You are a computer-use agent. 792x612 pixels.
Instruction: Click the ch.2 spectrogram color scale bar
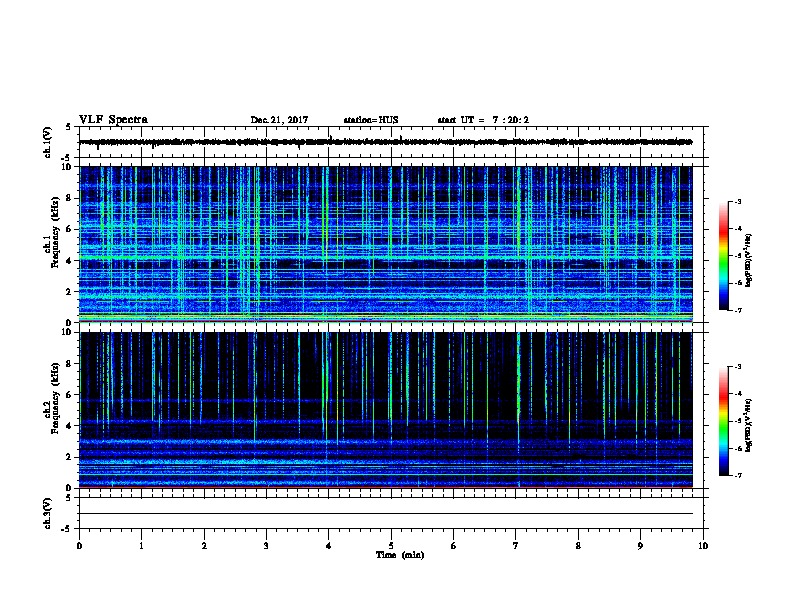[x=724, y=421]
